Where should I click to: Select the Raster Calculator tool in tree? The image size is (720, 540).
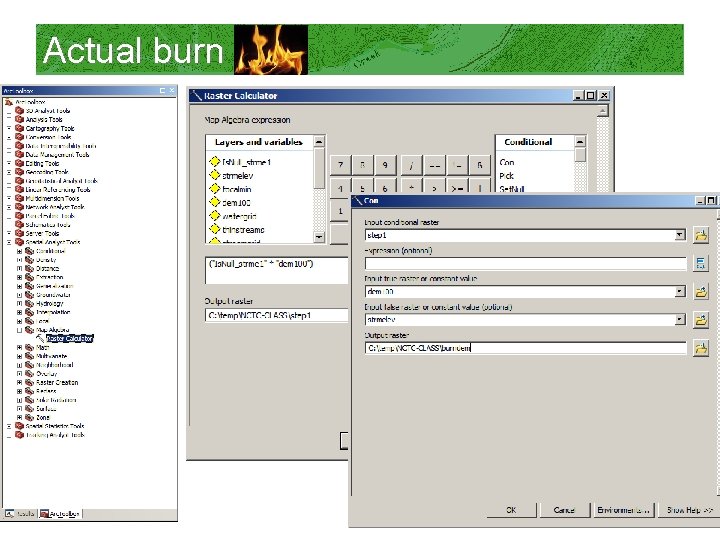[x=70, y=338]
